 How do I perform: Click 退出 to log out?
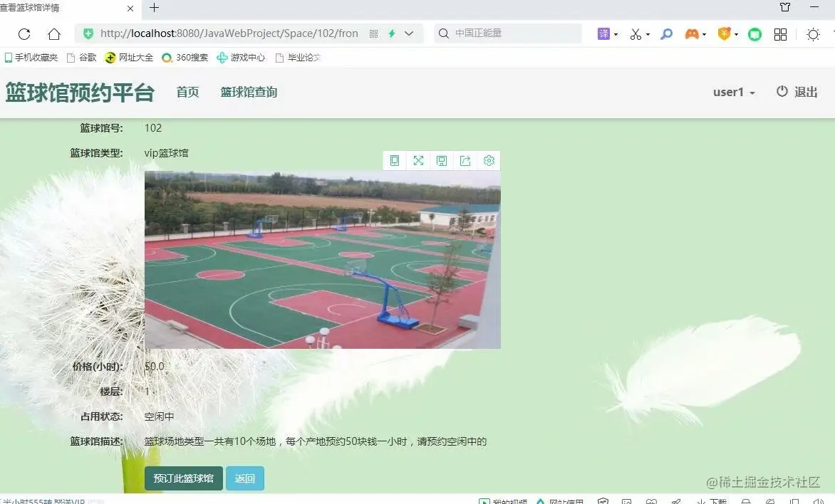pos(797,92)
